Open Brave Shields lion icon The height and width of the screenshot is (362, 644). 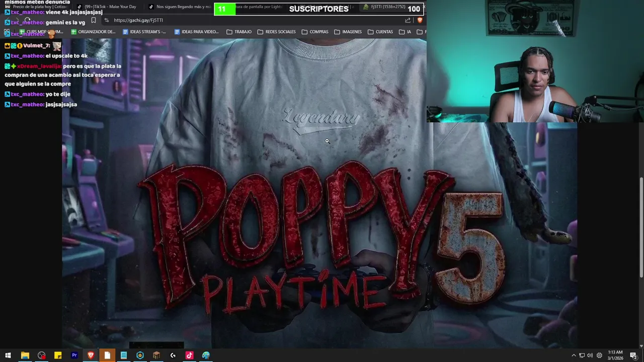point(420,20)
